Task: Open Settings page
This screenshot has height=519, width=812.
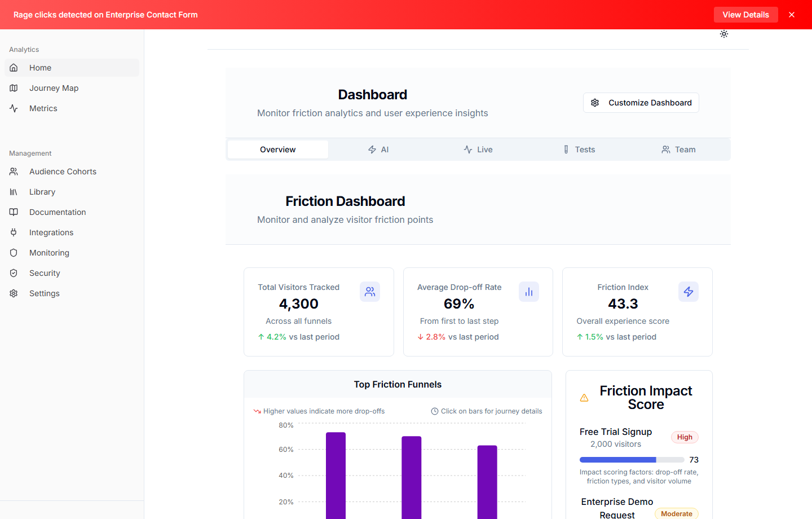Action: [x=72, y=293]
